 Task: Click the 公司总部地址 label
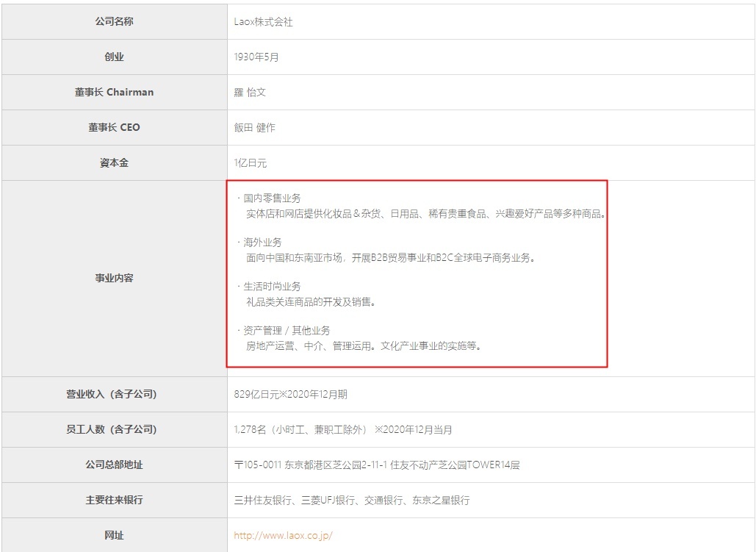pos(115,465)
